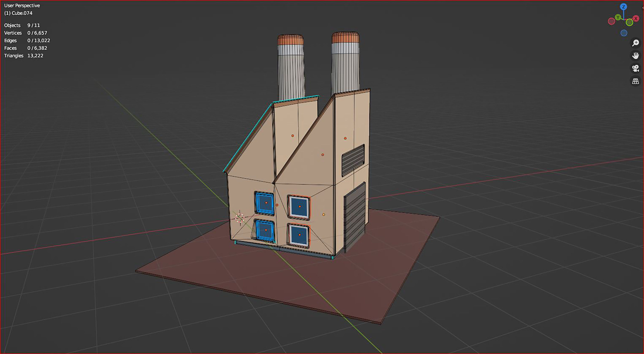Click the unlabeled blue negative Z gizmo circle
This screenshot has width=644, height=354.
tap(624, 33)
